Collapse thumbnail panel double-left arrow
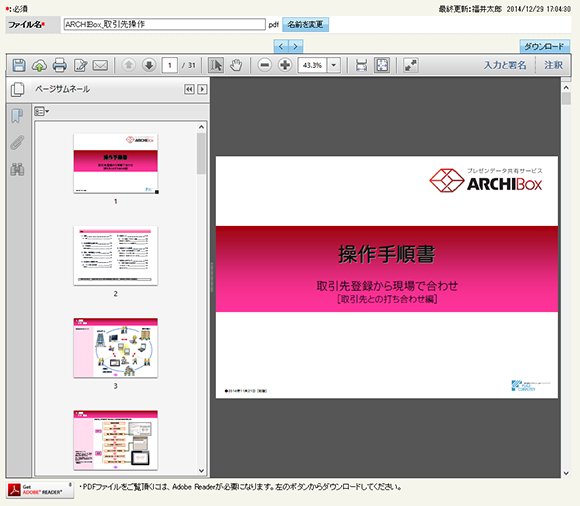Image resolution: width=580 pixels, height=506 pixels. click(189, 89)
